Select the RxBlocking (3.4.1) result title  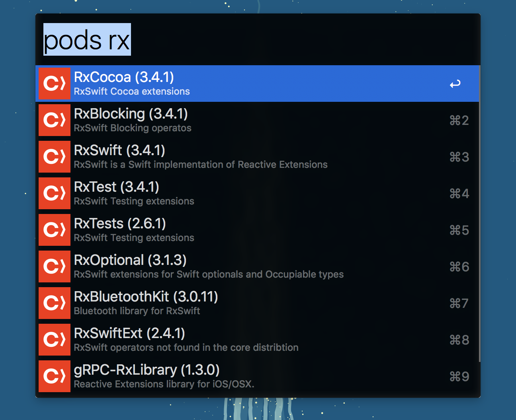(x=131, y=114)
